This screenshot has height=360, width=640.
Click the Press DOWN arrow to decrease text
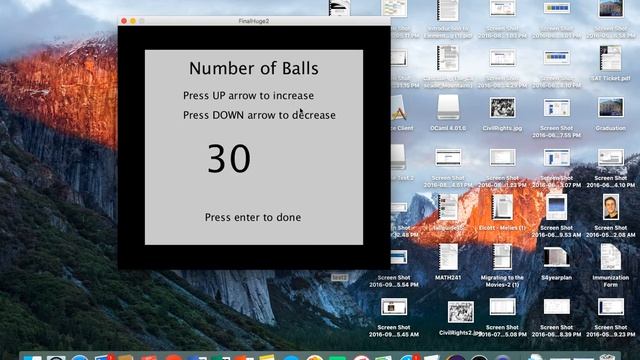(259, 115)
